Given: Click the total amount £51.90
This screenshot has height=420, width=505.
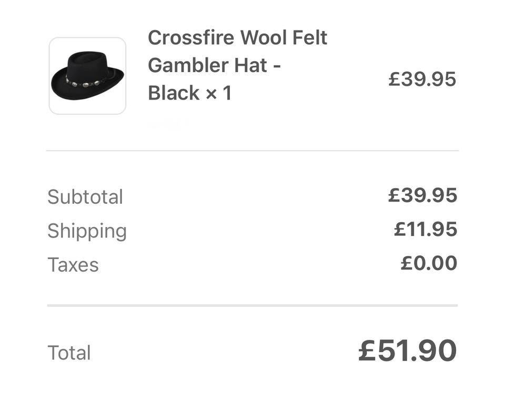Looking at the screenshot, I should (407, 351).
